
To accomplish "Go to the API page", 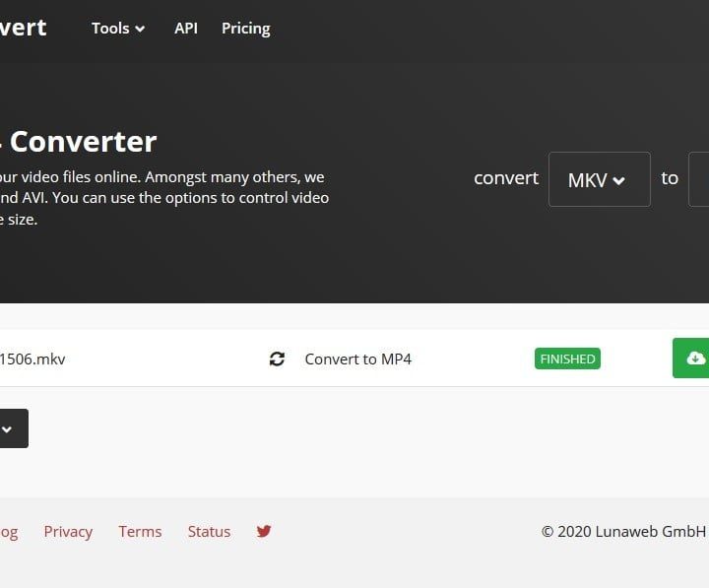I will [x=186, y=29].
